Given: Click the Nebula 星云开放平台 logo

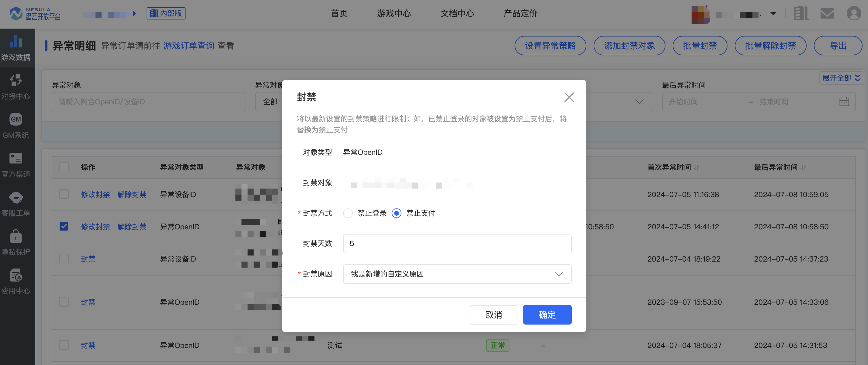Looking at the screenshot, I should (x=35, y=13).
